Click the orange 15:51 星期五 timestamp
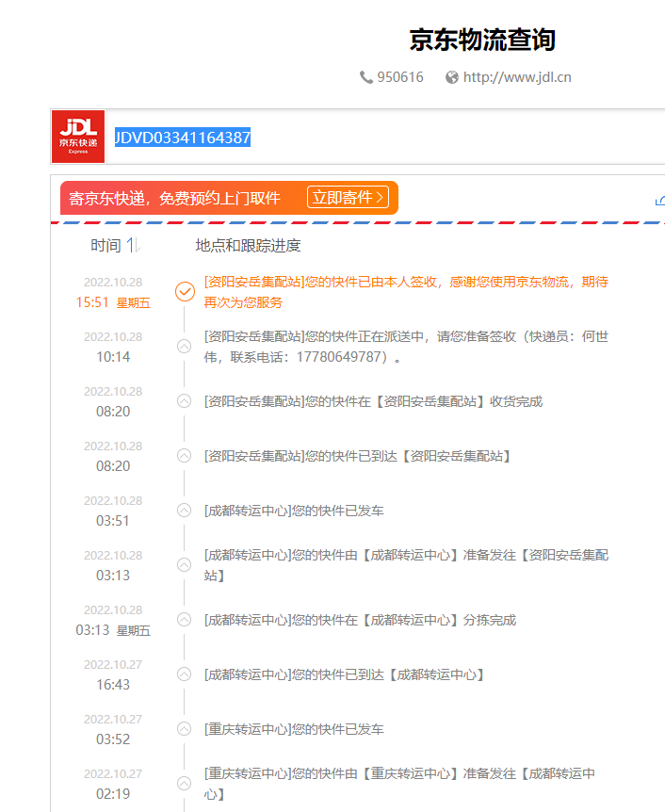Screen dimensions: 665x812 (113, 302)
